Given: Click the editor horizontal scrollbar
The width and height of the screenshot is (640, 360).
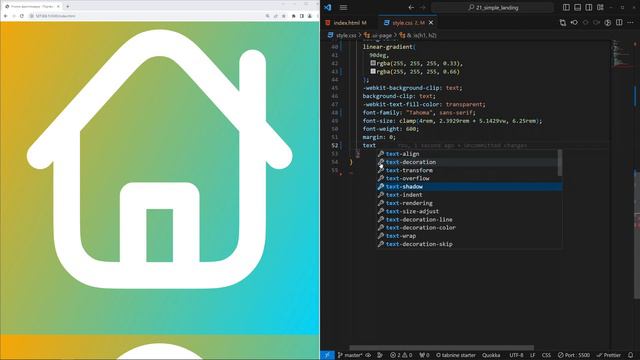Looking at the screenshot, I should click(441, 348).
